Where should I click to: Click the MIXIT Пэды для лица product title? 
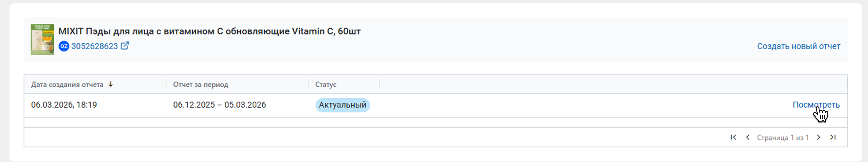[209, 31]
